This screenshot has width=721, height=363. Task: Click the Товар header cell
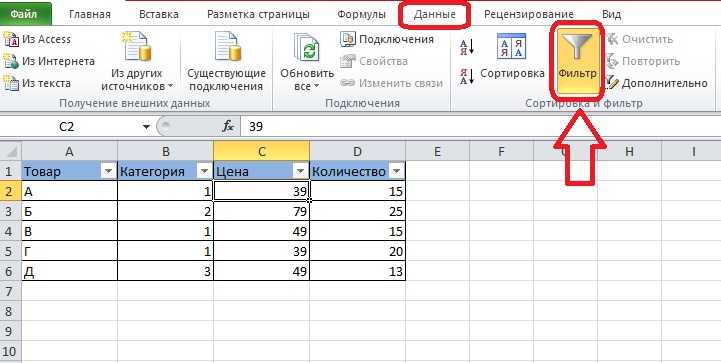coord(69,172)
